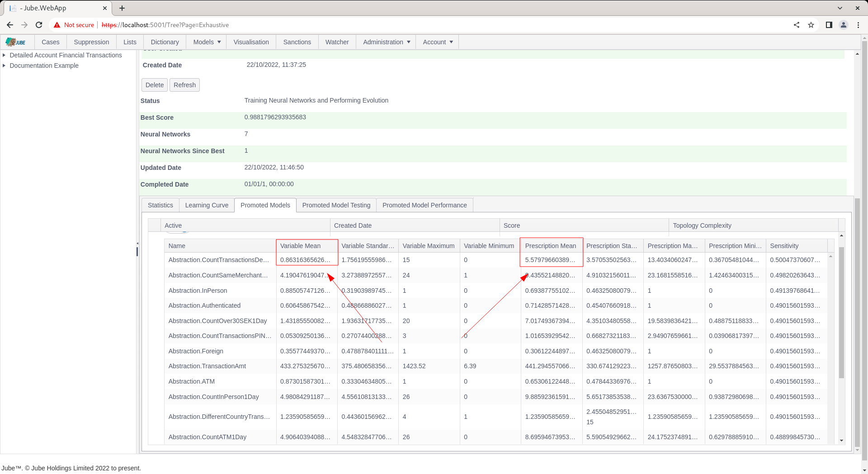Open the Sanctions menu
This screenshot has width=868, height=474.
(x=297, y=42)
